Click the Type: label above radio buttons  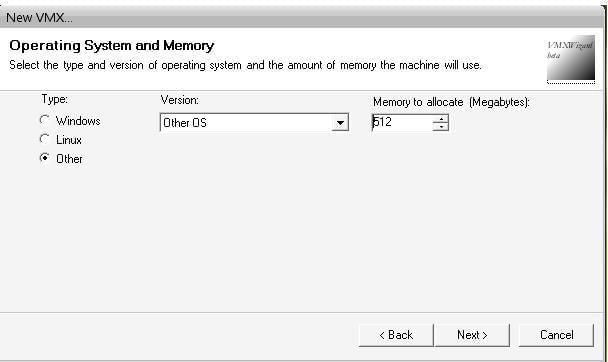(x=55, y=99)
